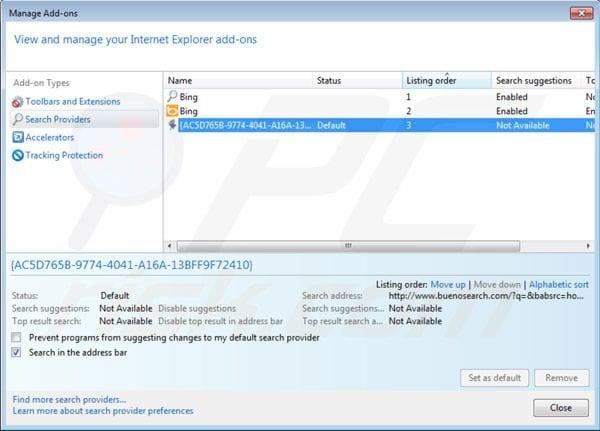Sort by Listing order column header
The width and height of the screenshot is (600, 431).
pos(447,81)
